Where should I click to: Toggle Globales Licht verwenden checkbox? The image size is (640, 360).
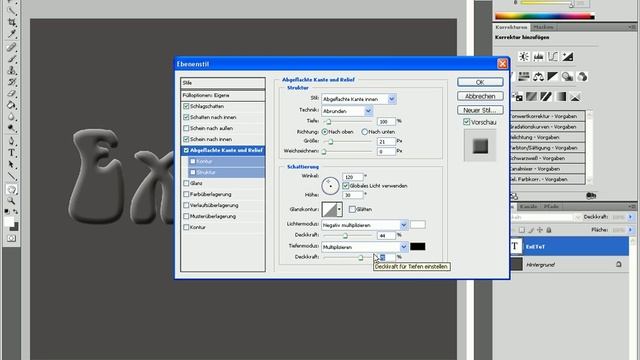point(346,186)
